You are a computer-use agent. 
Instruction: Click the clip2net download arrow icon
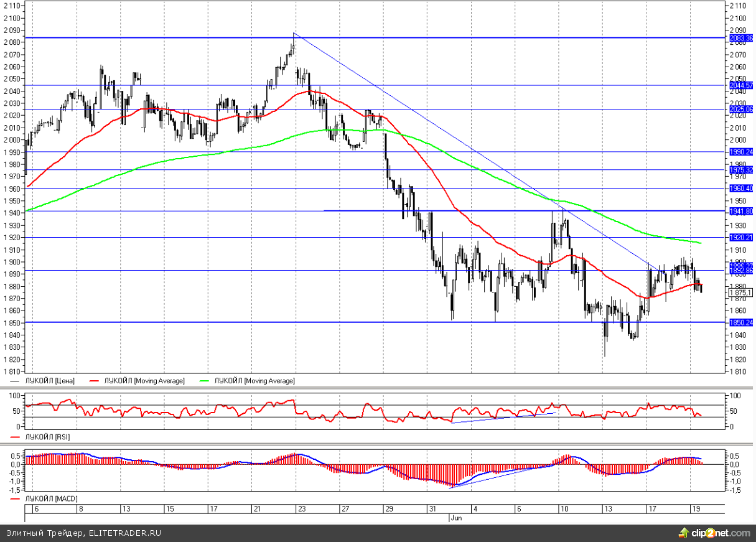(684, 533)
